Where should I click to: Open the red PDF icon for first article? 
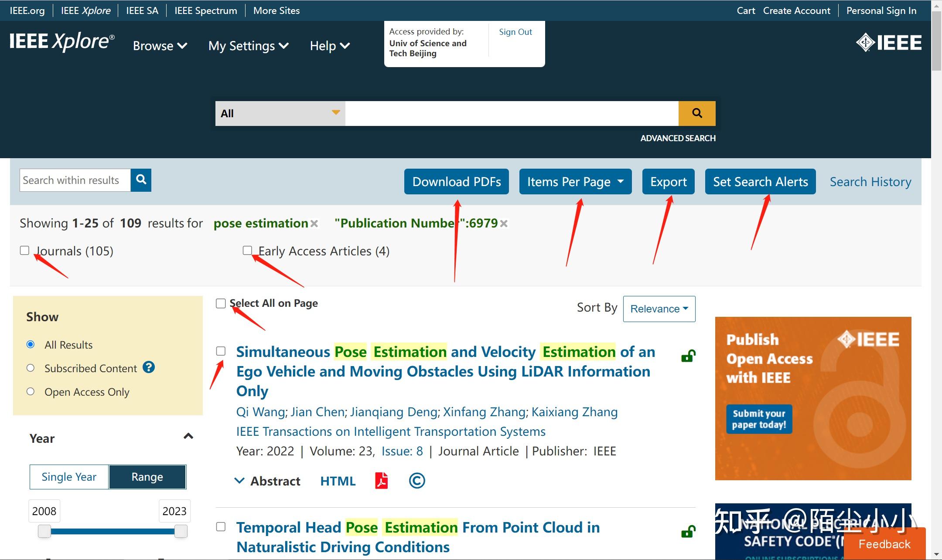pos(381,481)
